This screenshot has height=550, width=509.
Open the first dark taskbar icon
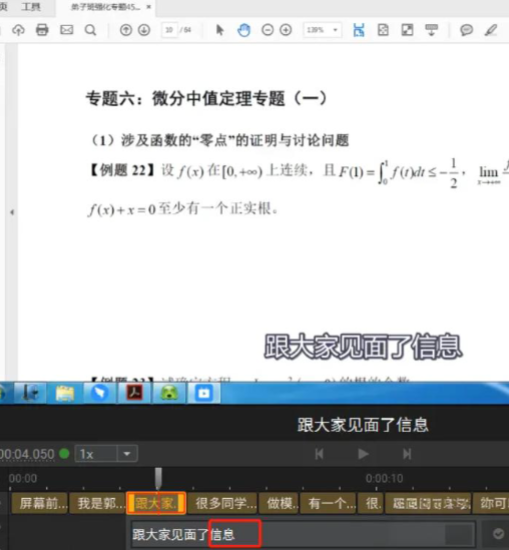click(x=31, y=393)
